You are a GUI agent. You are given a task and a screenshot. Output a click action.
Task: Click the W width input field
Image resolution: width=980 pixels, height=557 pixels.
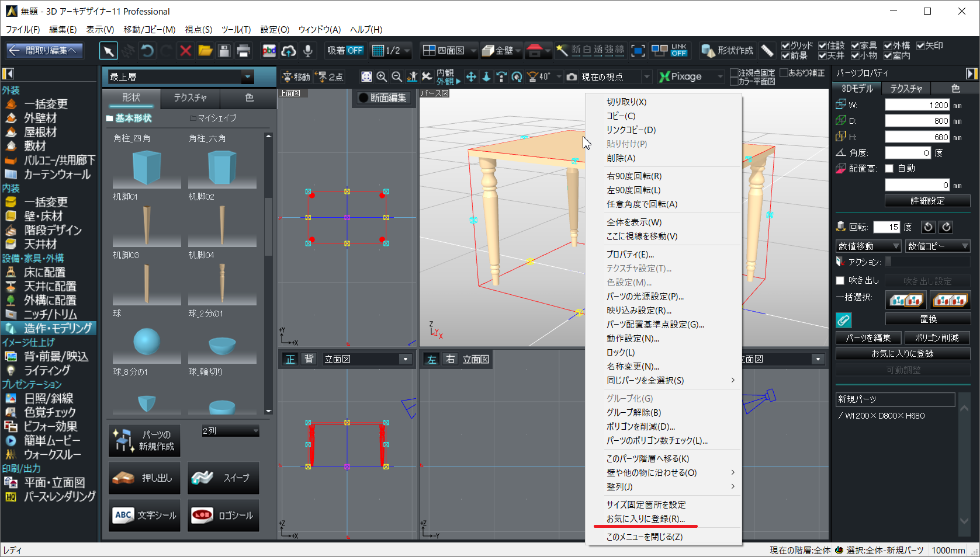(x=917, y=105)
